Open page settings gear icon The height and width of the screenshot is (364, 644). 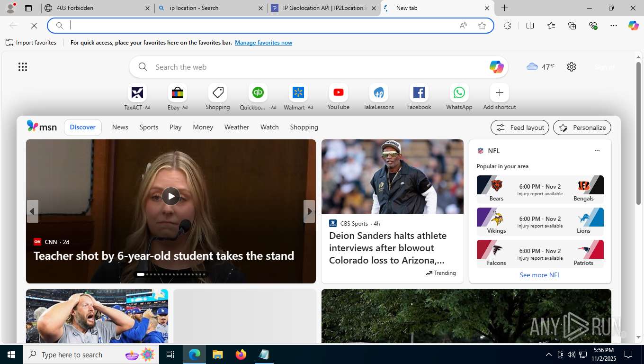(572, 67)
